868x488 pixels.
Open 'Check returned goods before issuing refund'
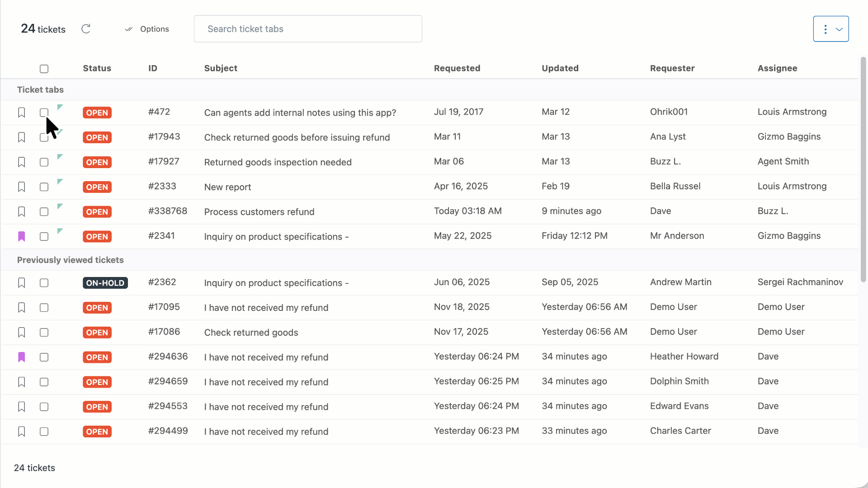297,137
